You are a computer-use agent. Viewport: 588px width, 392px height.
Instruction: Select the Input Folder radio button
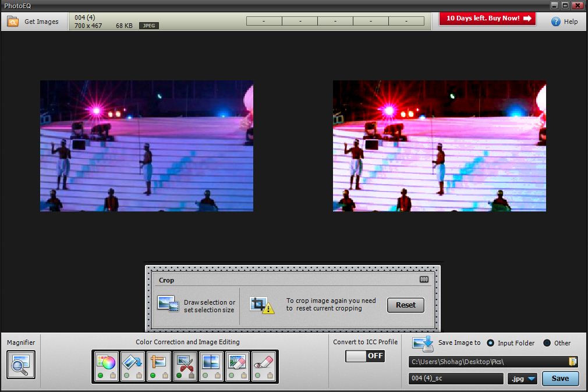[490, 343]
